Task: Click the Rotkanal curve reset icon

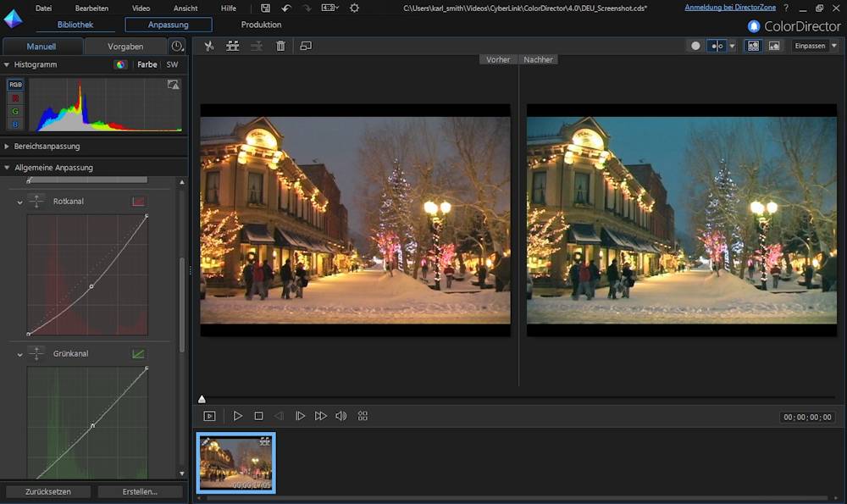Action: (x=138, y=202)
